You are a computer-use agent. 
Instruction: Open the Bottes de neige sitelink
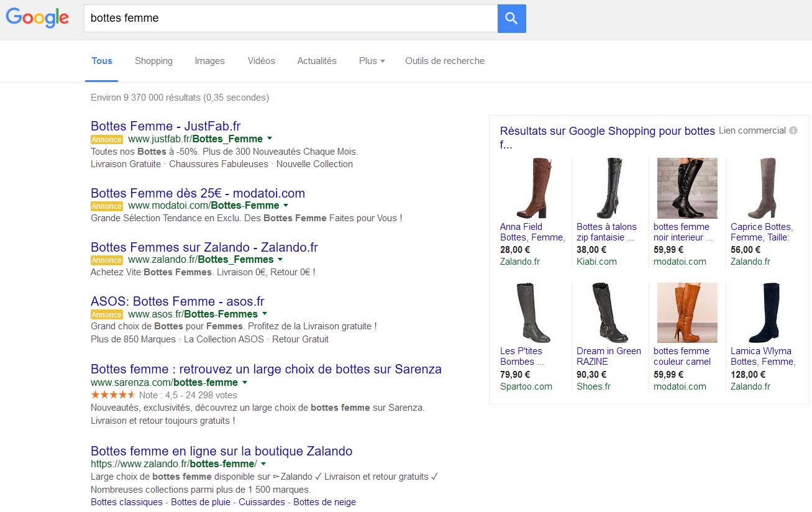[324, 502]
